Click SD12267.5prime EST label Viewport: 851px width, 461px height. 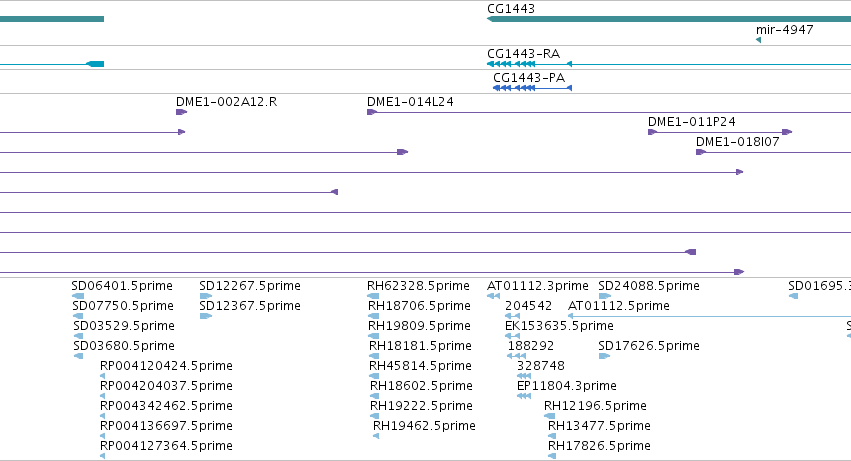tap(250, 286)
